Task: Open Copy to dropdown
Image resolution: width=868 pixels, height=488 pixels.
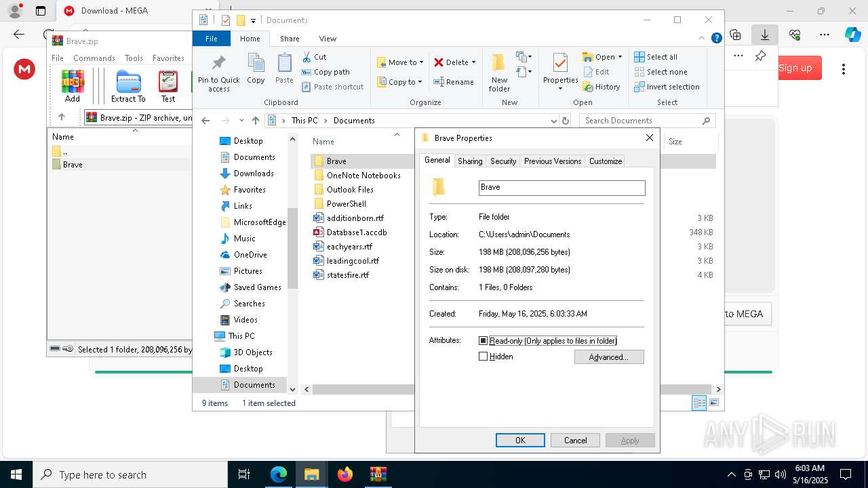Action: click(x=399, y=82)
